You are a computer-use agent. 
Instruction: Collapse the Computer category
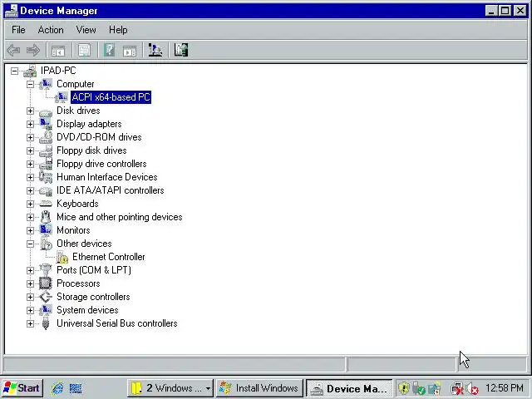pos(30,84)
